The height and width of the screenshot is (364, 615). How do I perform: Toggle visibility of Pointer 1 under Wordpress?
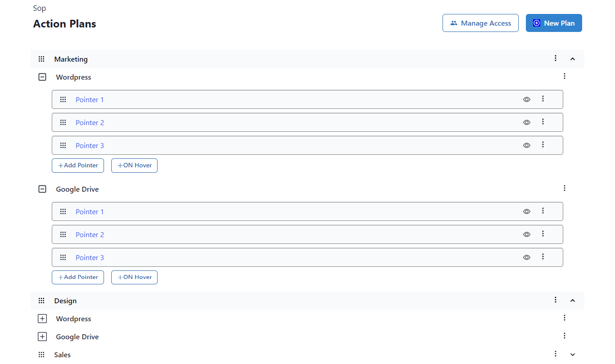coord(526,99)
